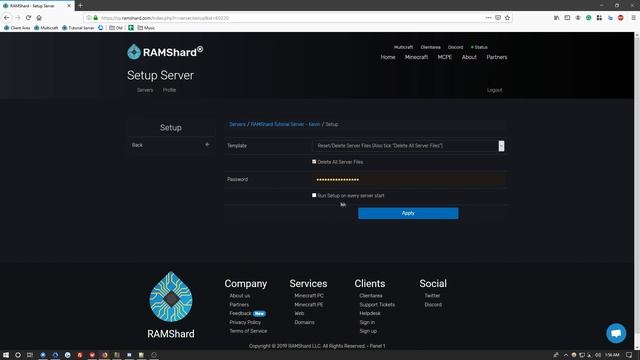This screenshot has height=360, width=640.
Task: Open the Support Tickets footer link
Action: 377,304
